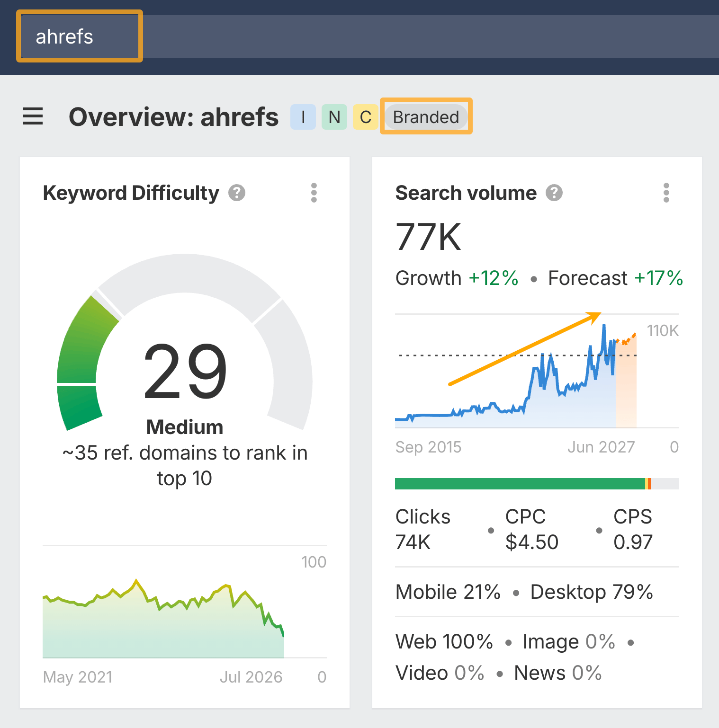Image resolution: width=719 pixels, height=728 pixels.
Task: Click the Mobile 21% value
Action: pyautogui.click(x=448, y=592)
